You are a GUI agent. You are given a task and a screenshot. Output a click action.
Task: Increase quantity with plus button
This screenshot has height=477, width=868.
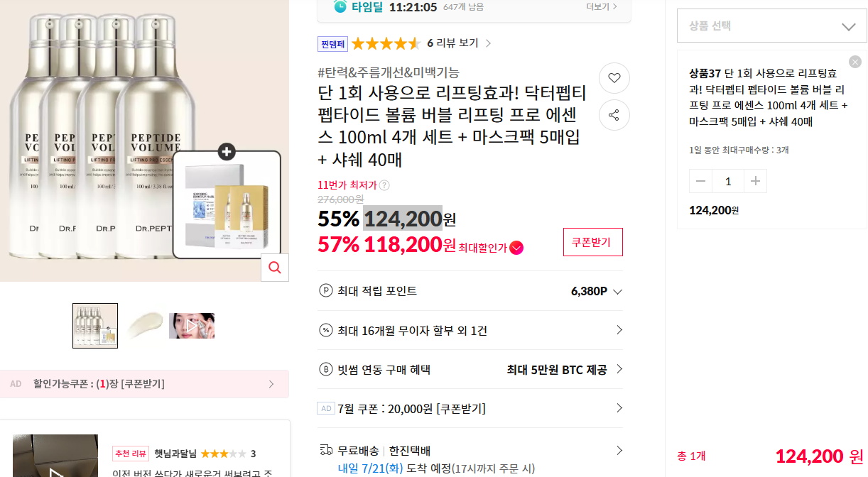click(755, 181)
